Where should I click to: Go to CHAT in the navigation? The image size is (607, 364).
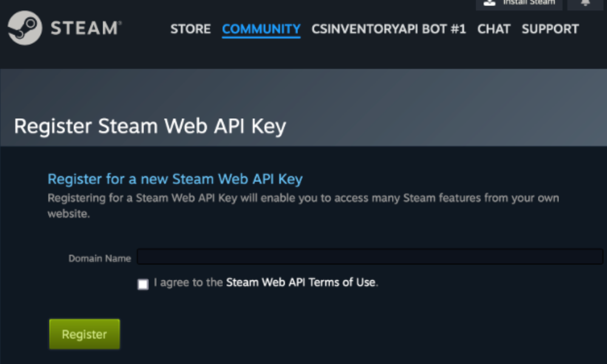(493, 29)
